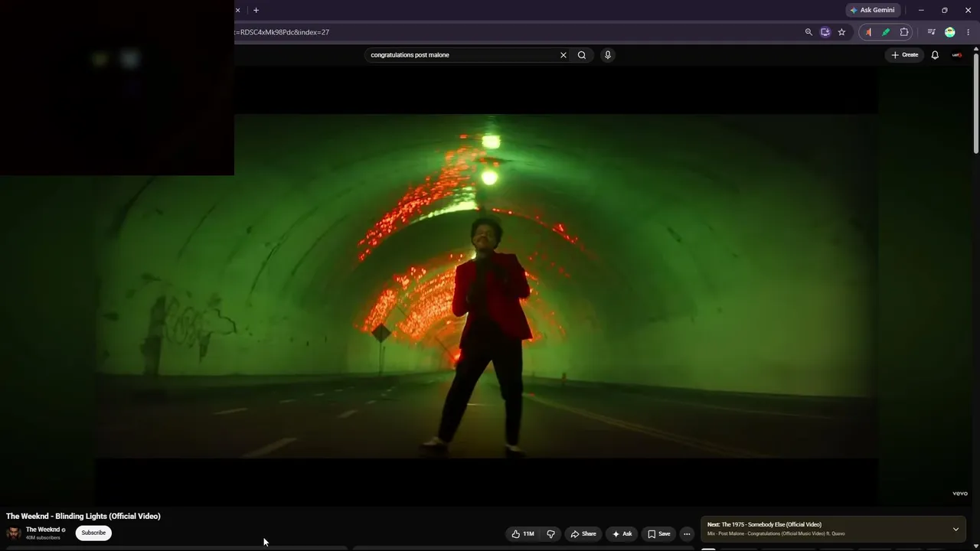
Task: Open The Weeknd channel name link
Action: tap(43, 530)
